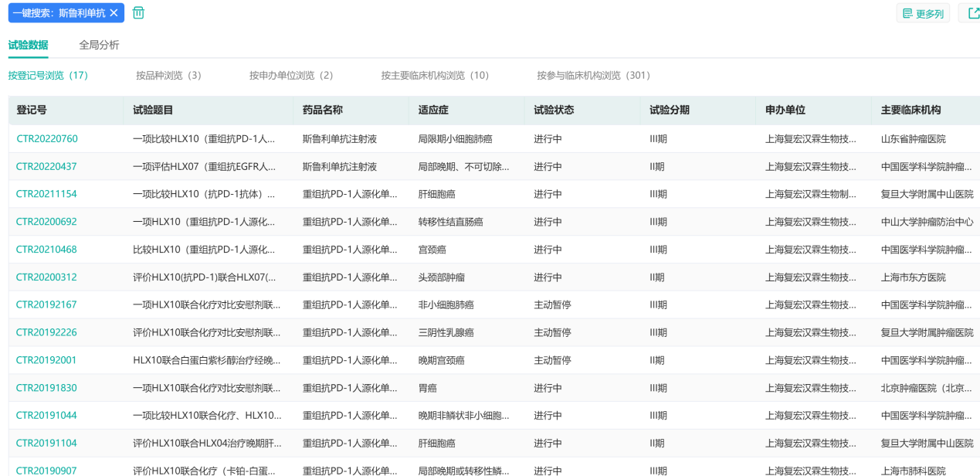Image resolution: width=980 pixels, height=476 pixels.
Task: Select the 试验数据 tab
Action: coord(28,45)
